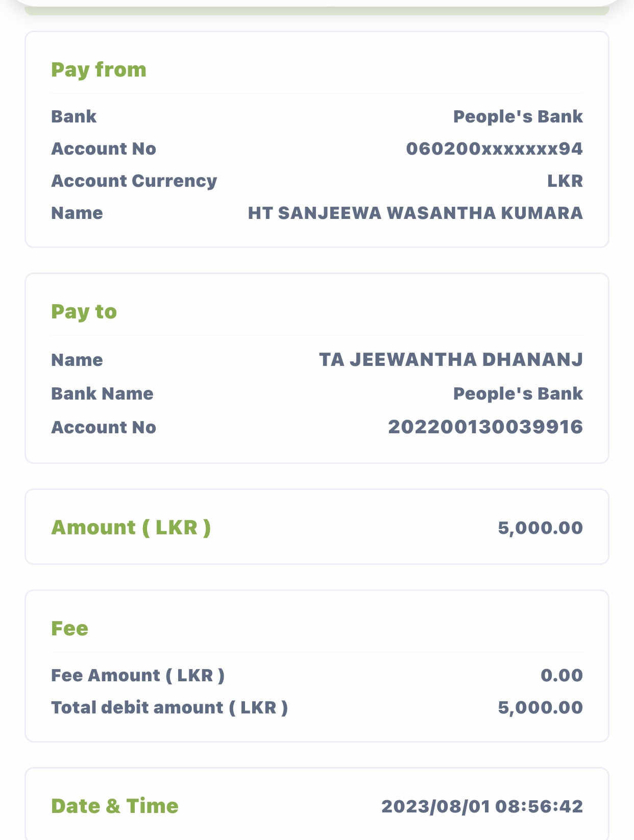Image resolution: width=634 pixels, height=840 pixels.
Task: Tap the masked account number 060200xxxxxxx94
Action: point(494,149)
